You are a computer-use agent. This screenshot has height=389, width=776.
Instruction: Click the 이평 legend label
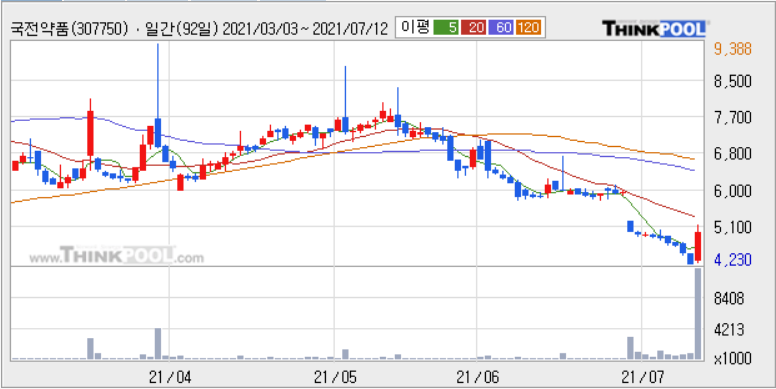point(415,28)
